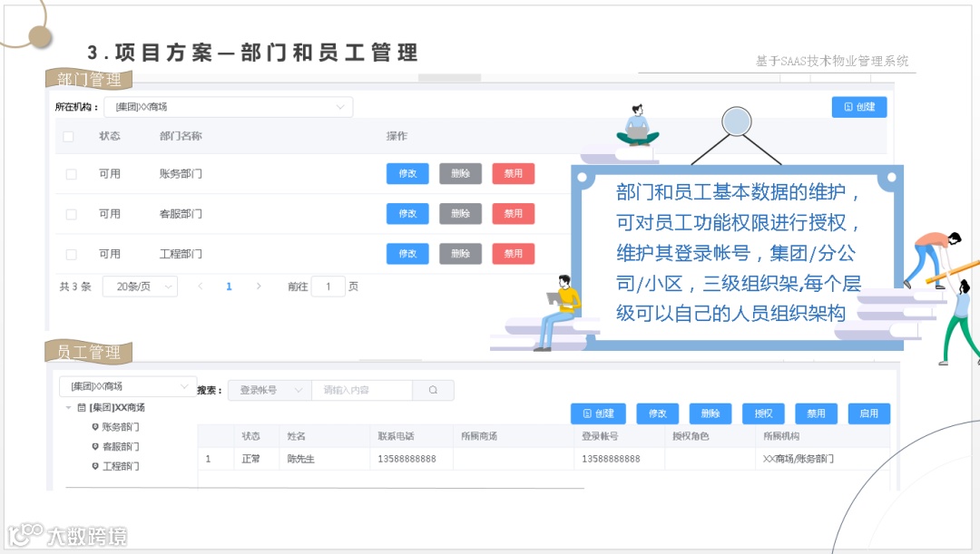Click 工程部门 name in department table

click(181, 254)
